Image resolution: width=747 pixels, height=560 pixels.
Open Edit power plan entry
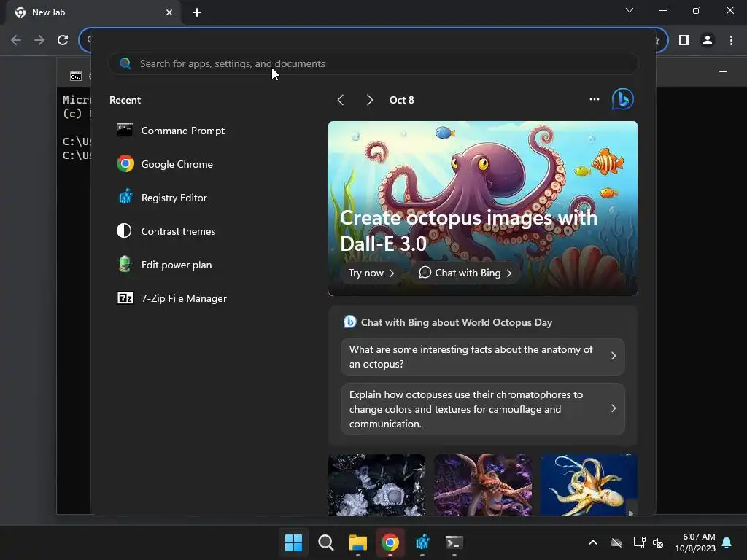point(164,265)
